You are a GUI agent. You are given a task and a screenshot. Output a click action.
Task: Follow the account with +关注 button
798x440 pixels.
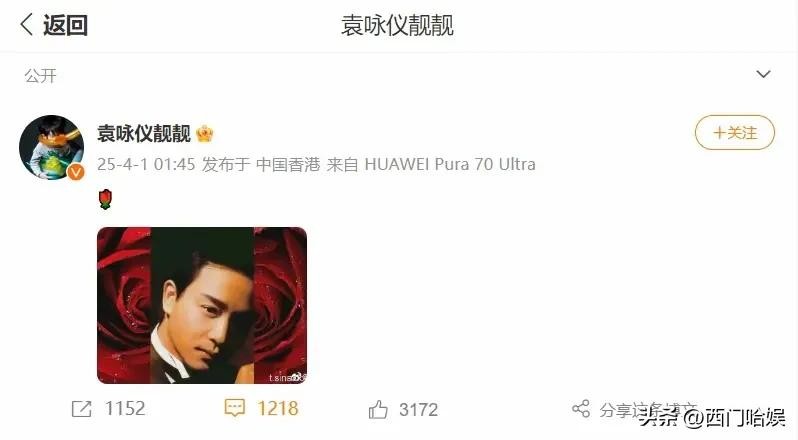click(x=735, y=133)
